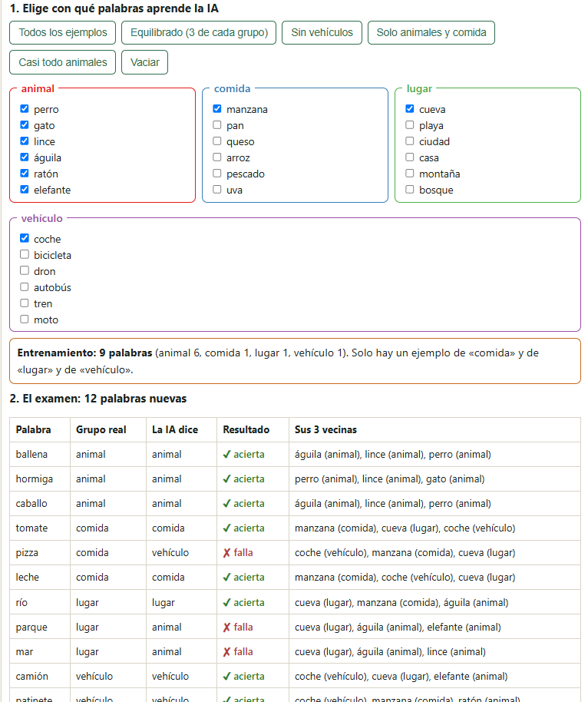588x702 pixels.
Task: Check the 'ciudad' checkbox
Action: pos(410,141)
